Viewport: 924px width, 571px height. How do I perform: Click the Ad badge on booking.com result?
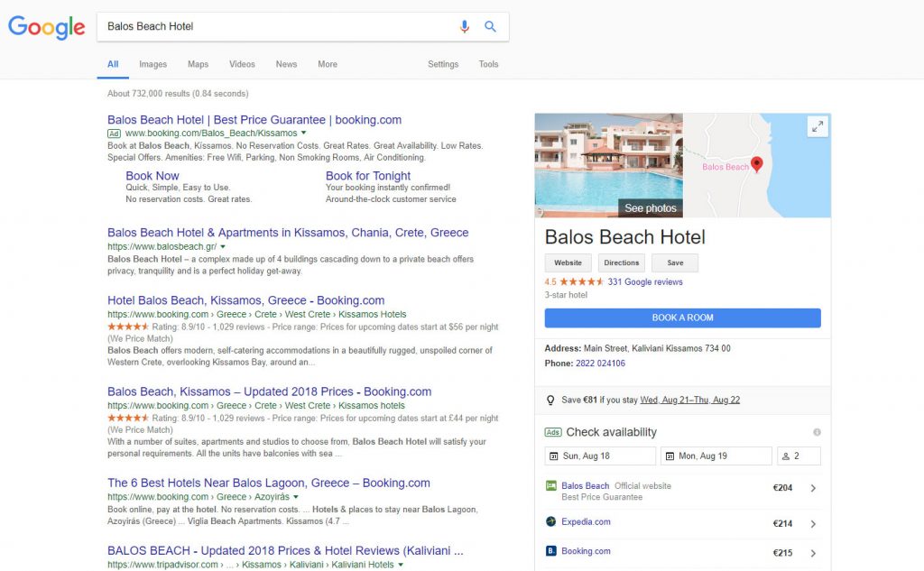click(x=114, y=134)
